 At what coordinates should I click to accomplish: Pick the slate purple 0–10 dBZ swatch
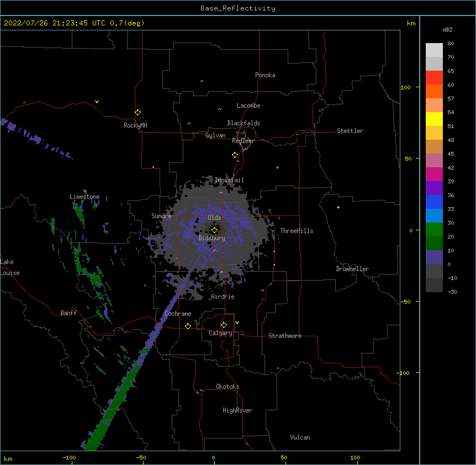pos(434,257)
